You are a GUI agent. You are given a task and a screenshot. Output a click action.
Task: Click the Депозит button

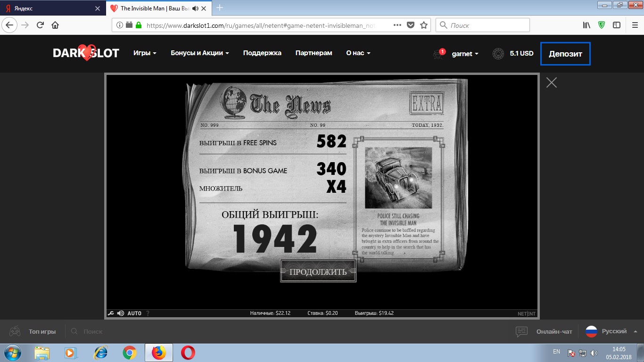click(565, 54)
